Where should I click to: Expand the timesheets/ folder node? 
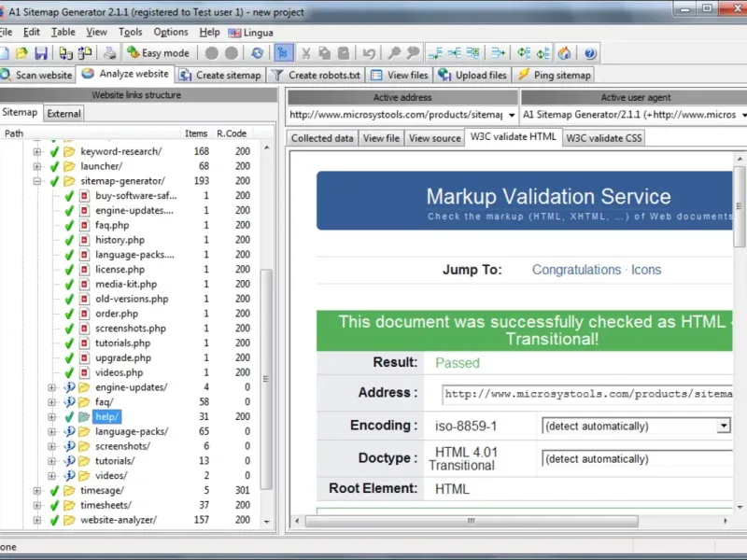(37, 506)
